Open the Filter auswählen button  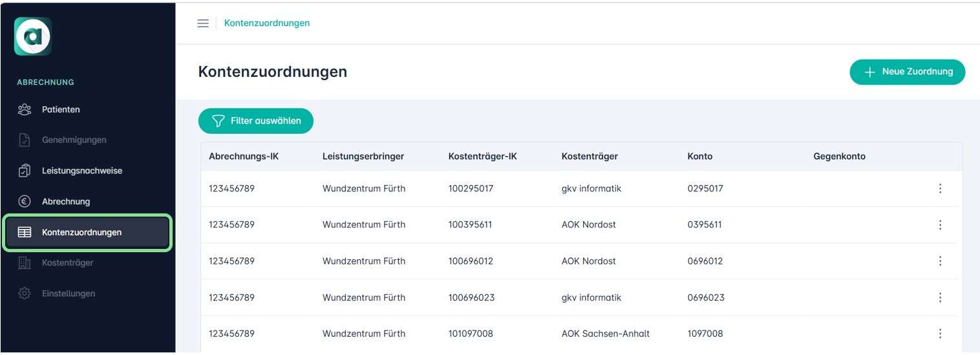[255, 121]
